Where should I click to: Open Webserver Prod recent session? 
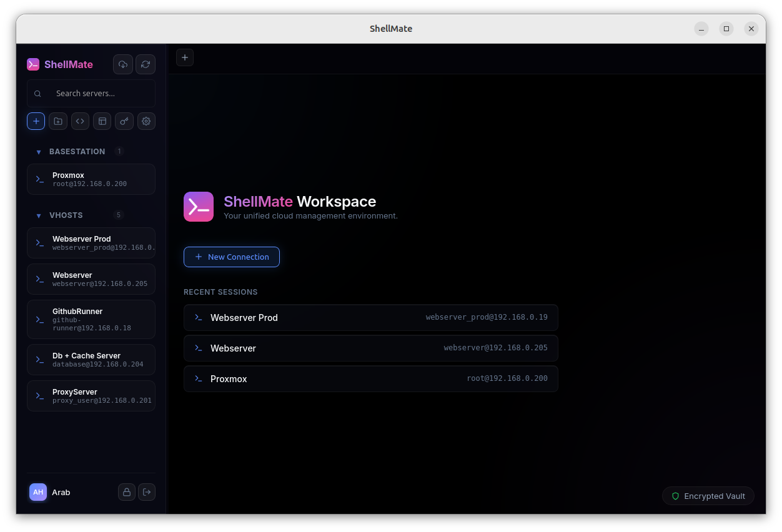click(371, 317)
